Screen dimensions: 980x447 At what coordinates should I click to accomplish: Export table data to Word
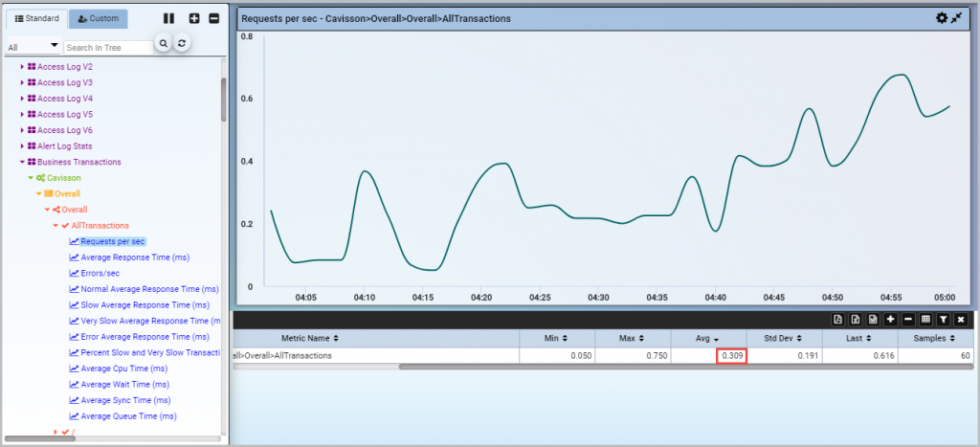point(873,320)
